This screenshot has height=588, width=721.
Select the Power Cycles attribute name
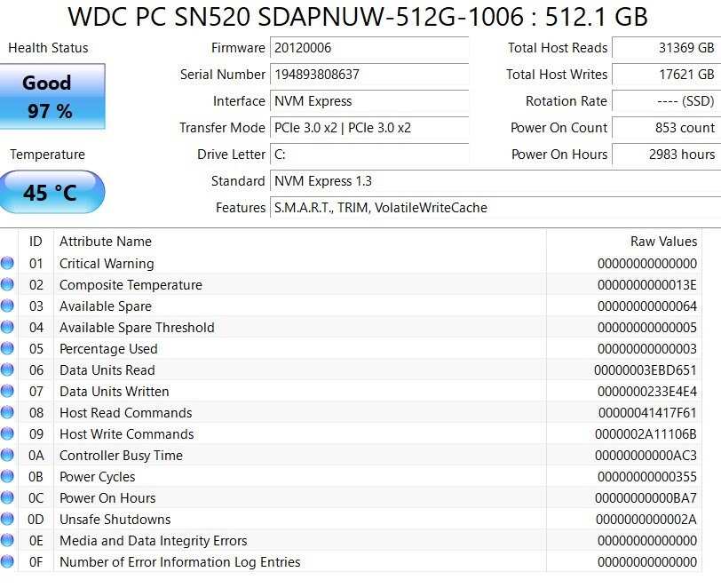[x=98, y=477]
